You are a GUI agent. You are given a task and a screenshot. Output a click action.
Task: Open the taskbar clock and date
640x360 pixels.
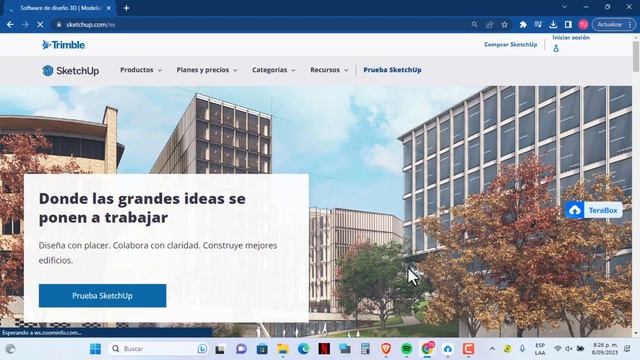coord(605,349)
